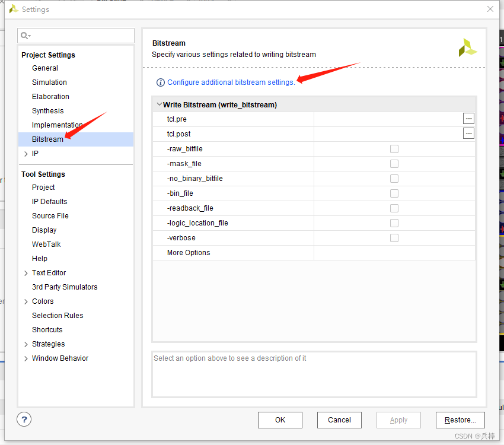Open the Simulation settings
Image resolution: width=504 pixels, height=445 pixels.
[x=49, y=82]
